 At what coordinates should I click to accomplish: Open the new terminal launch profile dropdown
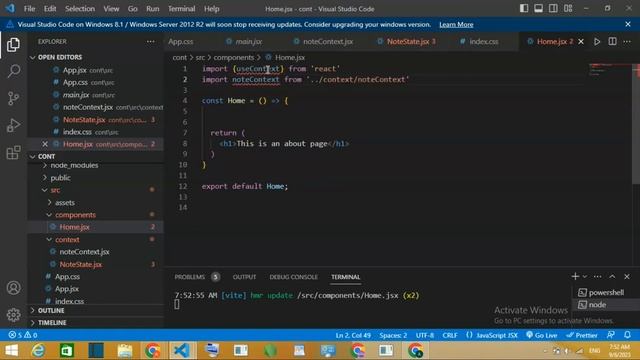pyautogui.click(x=584, y=276)
